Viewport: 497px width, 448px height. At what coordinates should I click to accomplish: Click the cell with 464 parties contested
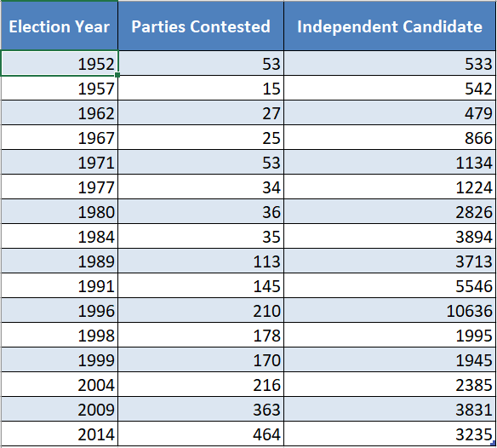coord(201,434)
